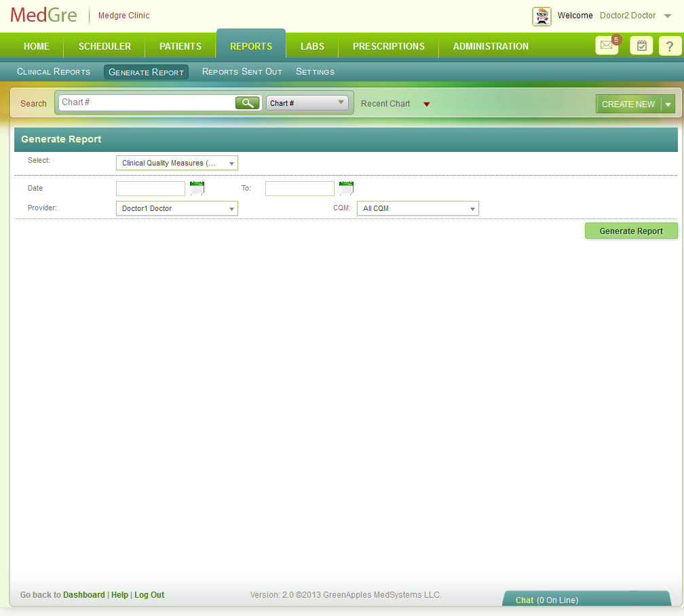Open the CREATE NEW dropdown arrow
The image size is (684, 616).
(x=668, y=104)
